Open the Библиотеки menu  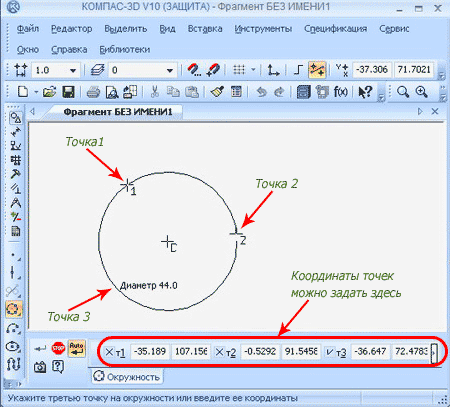click(125, 50)
